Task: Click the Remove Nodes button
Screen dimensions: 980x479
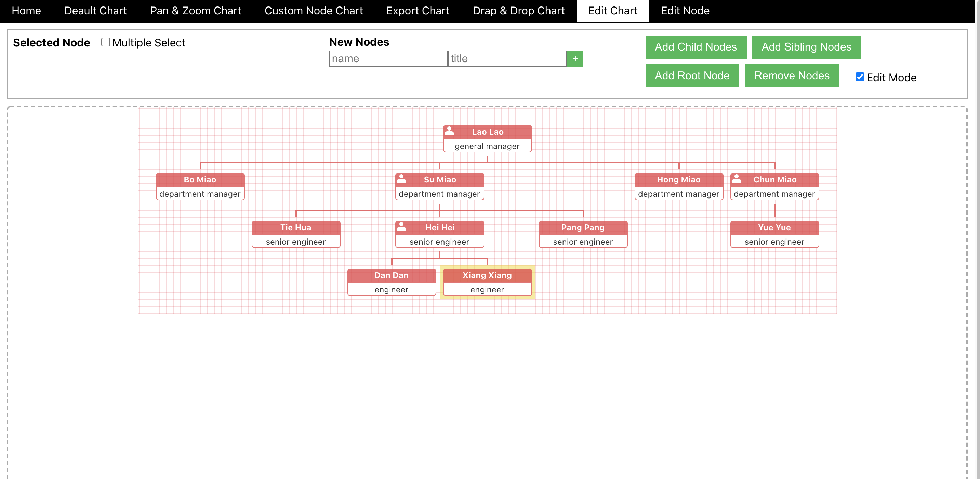Action: pos(791,76)
